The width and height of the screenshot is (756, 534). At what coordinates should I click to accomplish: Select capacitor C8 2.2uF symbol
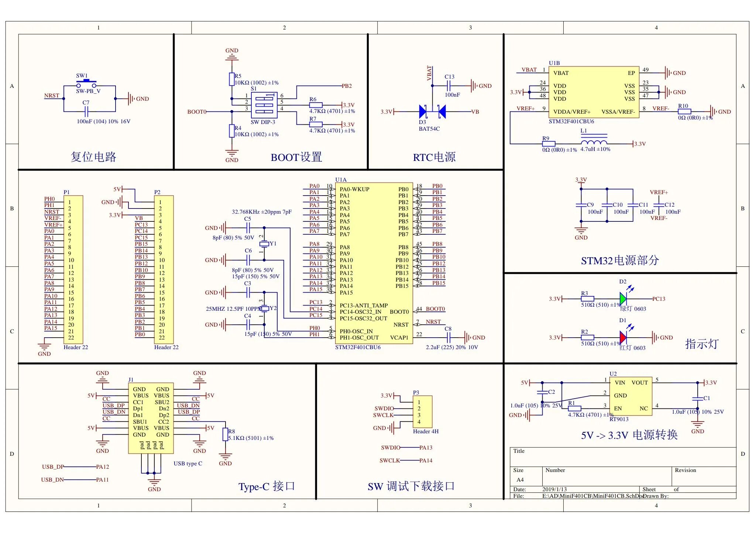(x=449, y=337)
